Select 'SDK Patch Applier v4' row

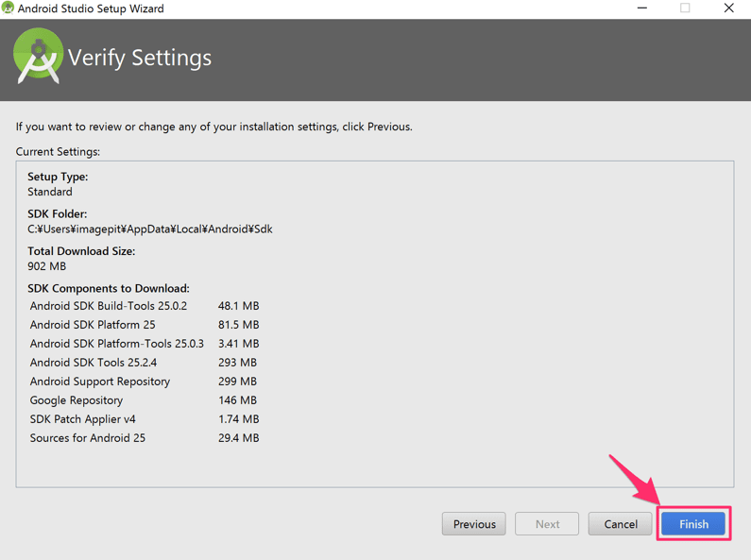[x=145, y=419]
